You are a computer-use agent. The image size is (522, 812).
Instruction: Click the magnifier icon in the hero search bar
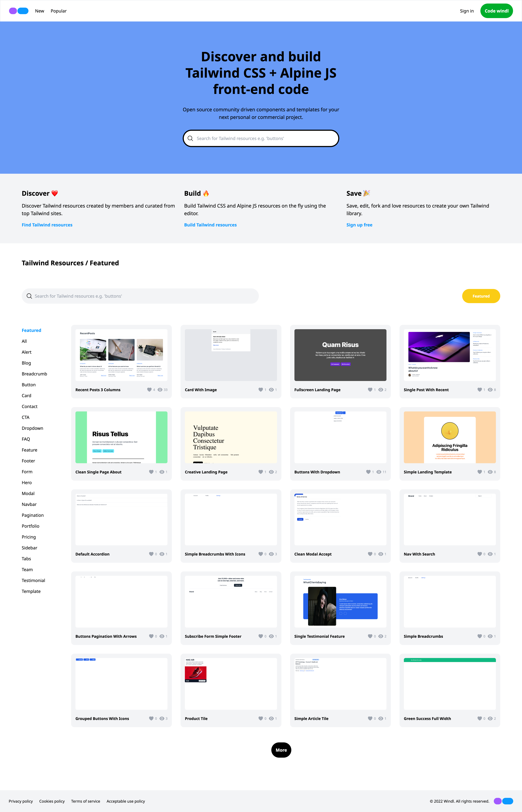[190, 138]
